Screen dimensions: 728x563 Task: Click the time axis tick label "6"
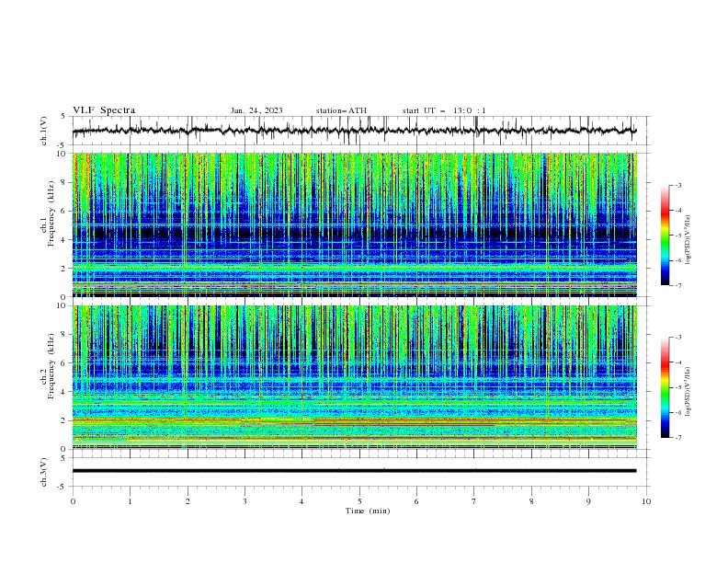tap(417, 501)
